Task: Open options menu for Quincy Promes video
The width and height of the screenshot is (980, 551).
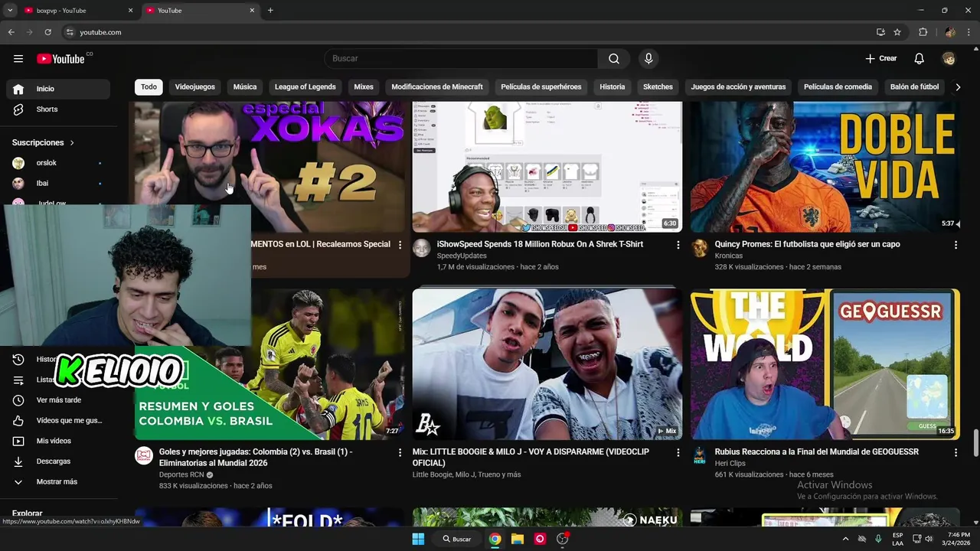Action: click(x=955, y=245)
